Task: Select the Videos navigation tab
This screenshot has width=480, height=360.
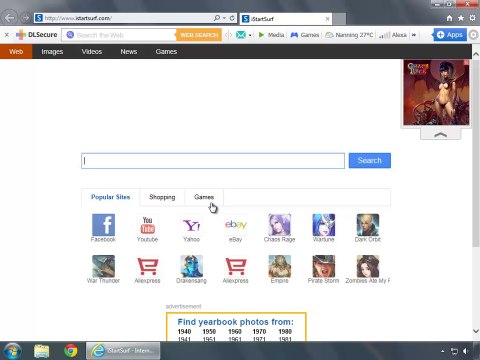Action: [92, 52]
